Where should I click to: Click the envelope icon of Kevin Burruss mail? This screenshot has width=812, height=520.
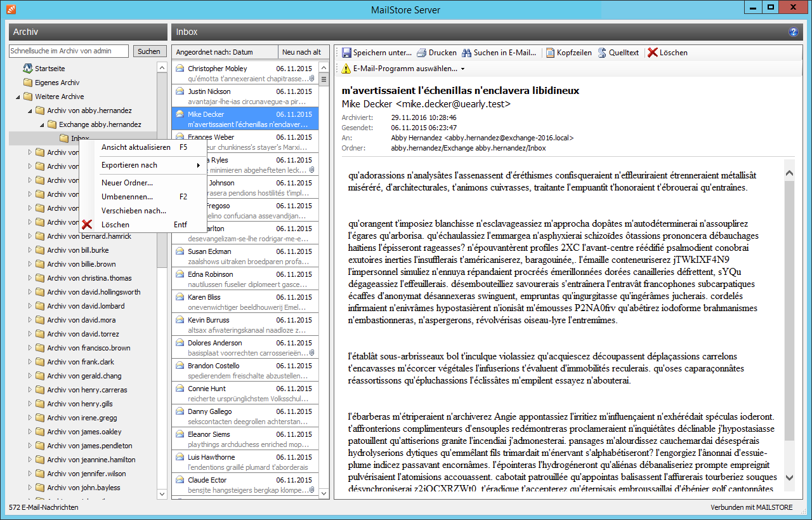(180, 320)
